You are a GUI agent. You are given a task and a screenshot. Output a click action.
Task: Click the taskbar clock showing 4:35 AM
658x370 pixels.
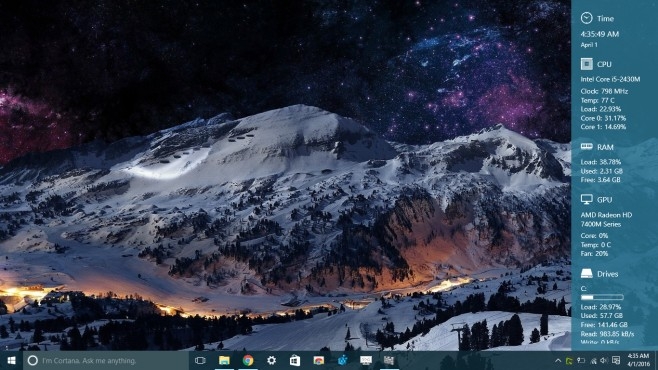pos(638,360)
